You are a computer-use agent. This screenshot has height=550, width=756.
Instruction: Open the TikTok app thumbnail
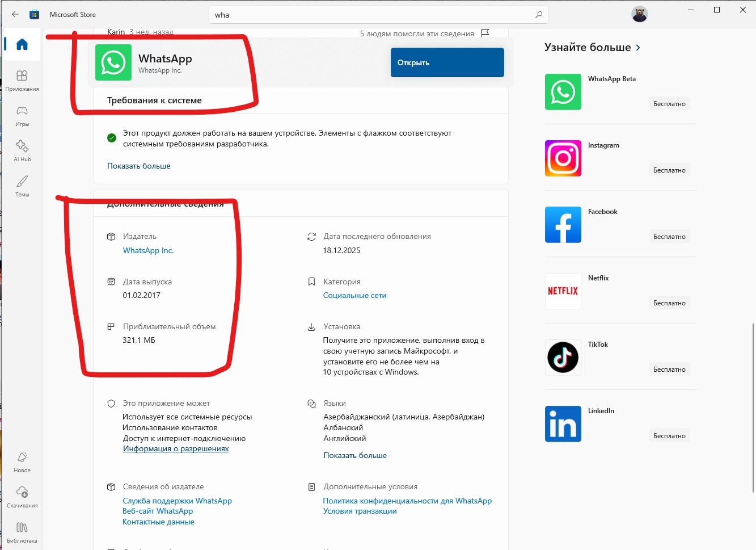pos(563,358)
